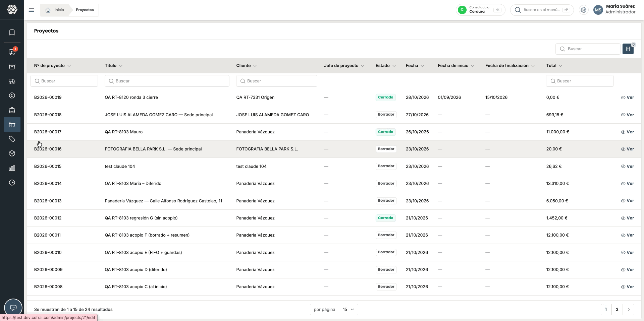Click the title test claude 104

point(120,167)
